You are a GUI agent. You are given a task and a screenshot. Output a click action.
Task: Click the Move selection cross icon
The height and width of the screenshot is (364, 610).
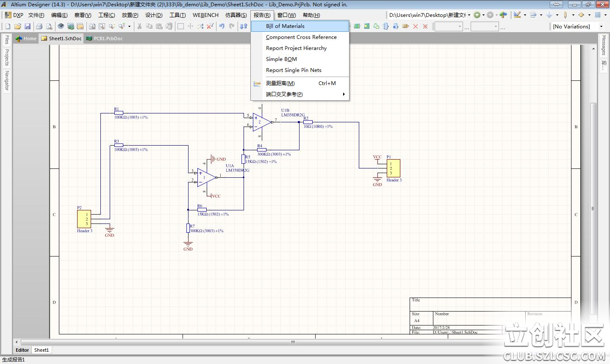pyautogui.click(x=190, y=26)
